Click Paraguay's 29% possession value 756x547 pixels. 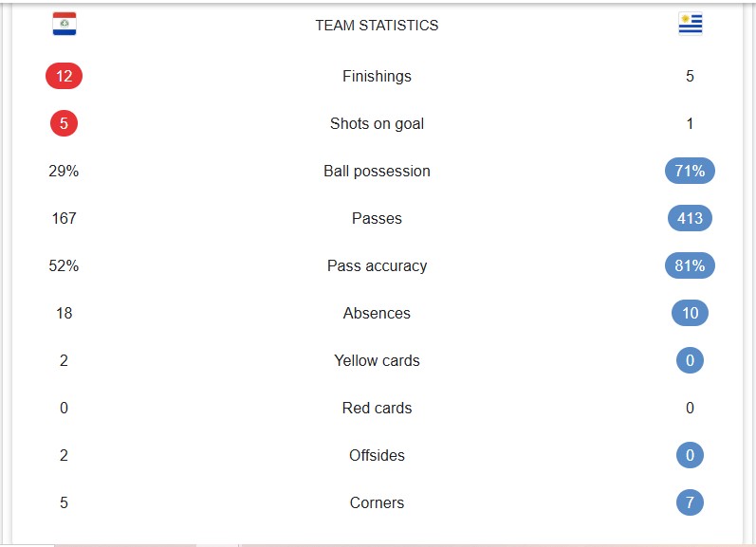point(64,171)
